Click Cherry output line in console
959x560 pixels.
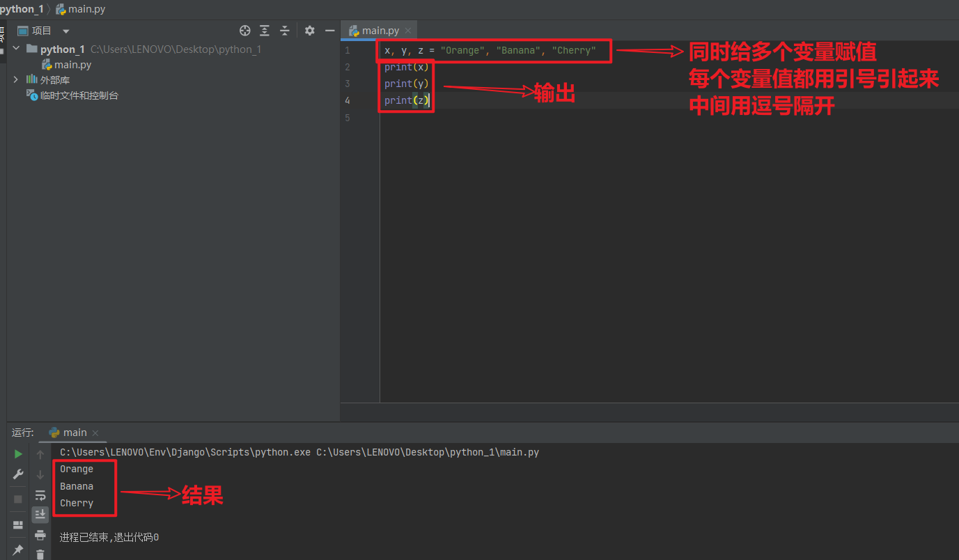click(x=77, y=503)
